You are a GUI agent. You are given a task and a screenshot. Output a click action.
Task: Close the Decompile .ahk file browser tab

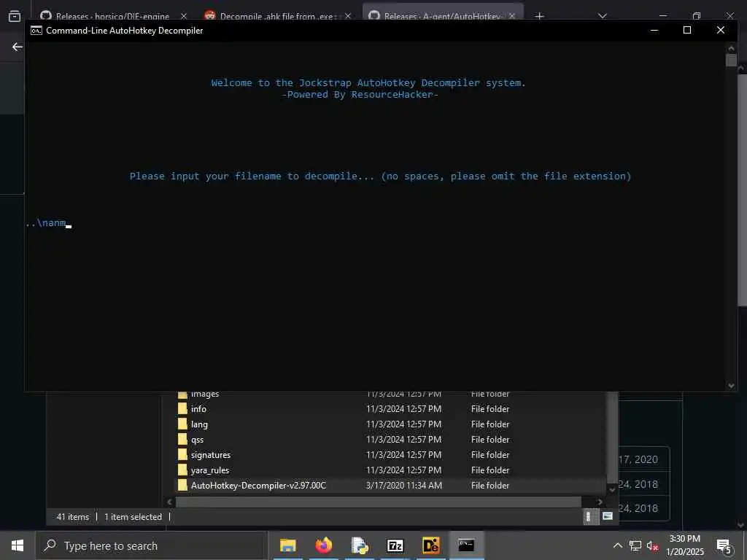tap(348, 16)
